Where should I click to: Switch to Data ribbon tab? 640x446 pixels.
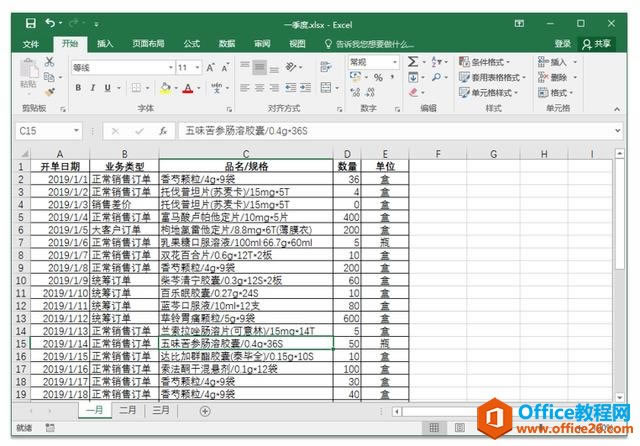coord(227,43)
